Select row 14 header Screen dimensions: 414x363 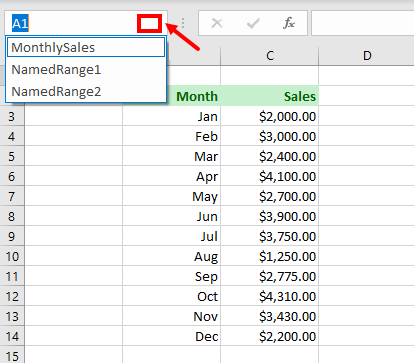12,336
